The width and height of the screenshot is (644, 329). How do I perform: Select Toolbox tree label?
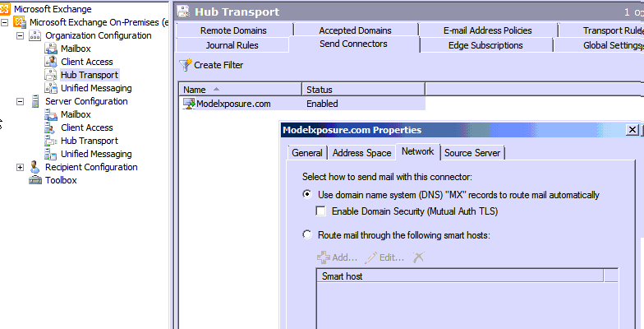click(61, 180)
